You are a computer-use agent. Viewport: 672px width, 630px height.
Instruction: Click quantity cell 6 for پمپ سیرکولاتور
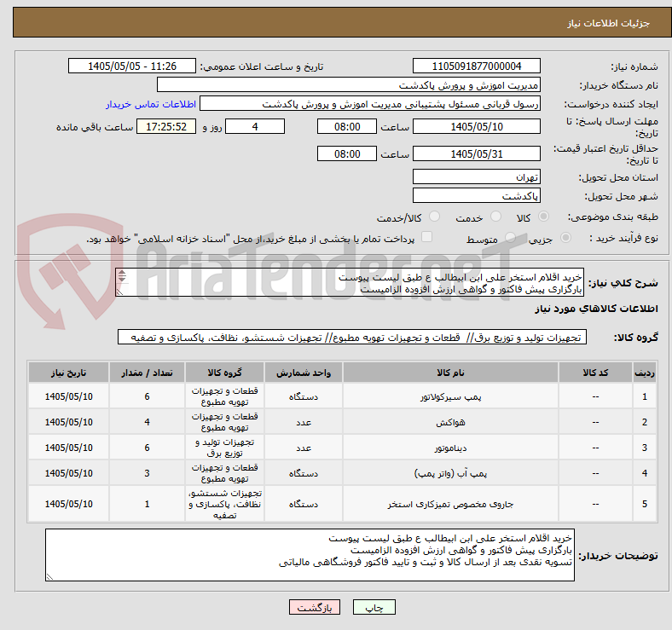tap(147, 396)
